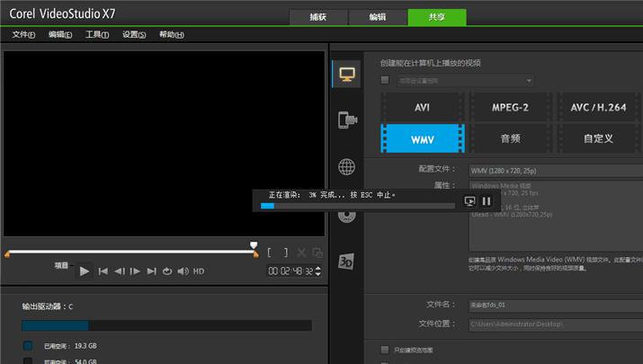Enable the create preview range only checkbox

pos(385,350)
